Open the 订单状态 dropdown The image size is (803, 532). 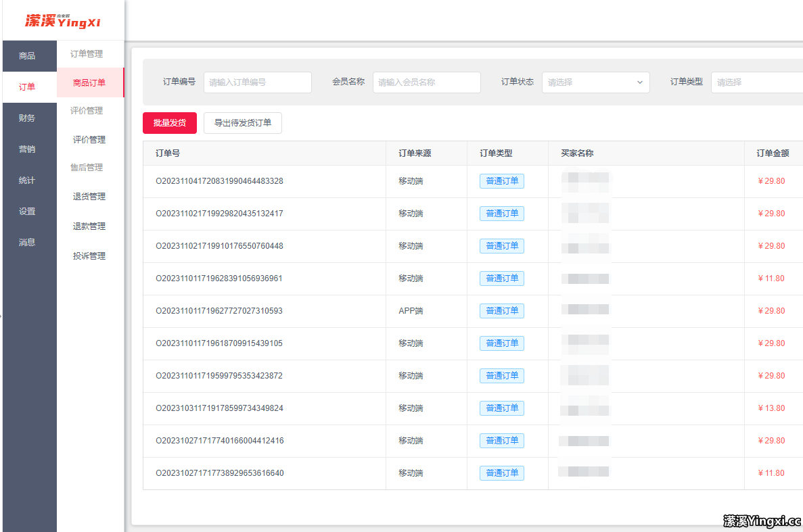click(x=595, y=82)
